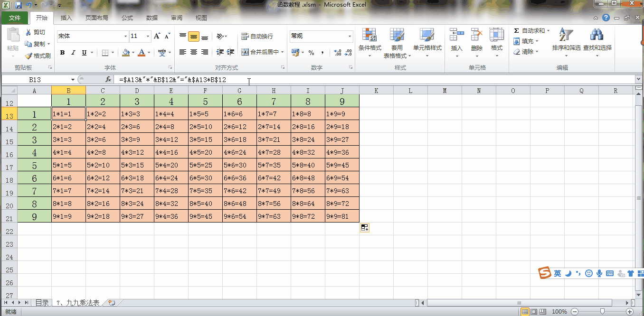Toggle Wrap Text (自动换行)
644x316 pixels.
click(257, 37)
